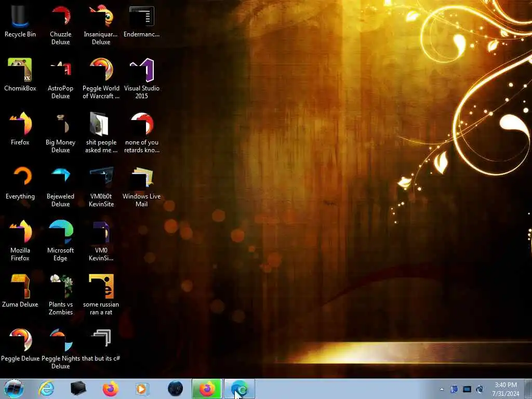The image size is (532, 399).
Task: Click the monitor icon in system tray
Action: pos(467,389)
